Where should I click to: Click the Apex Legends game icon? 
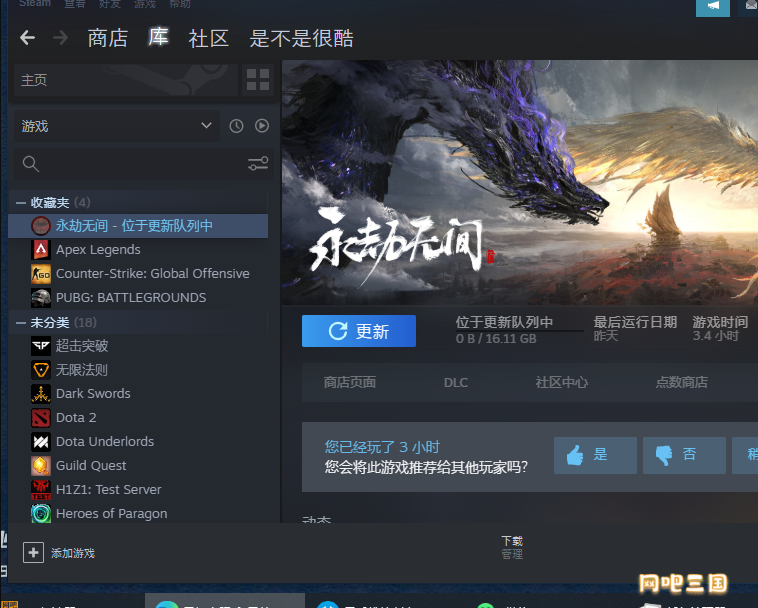point(41,249)
